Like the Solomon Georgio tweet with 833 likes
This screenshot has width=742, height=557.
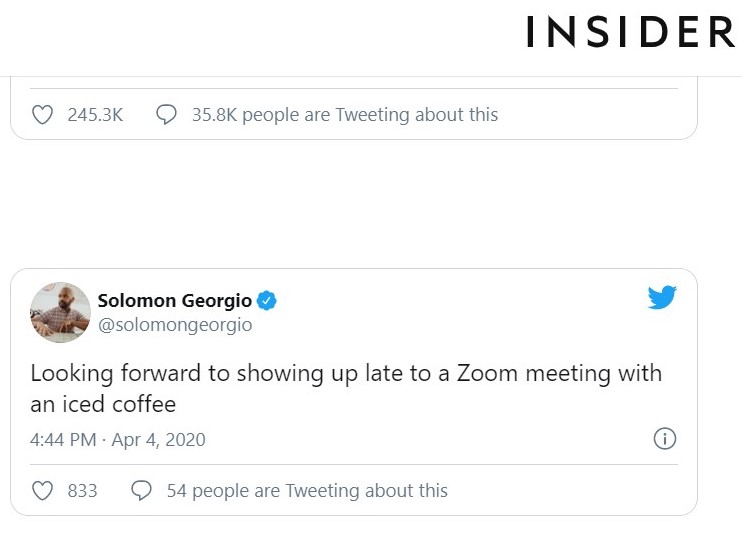(42, 491)
